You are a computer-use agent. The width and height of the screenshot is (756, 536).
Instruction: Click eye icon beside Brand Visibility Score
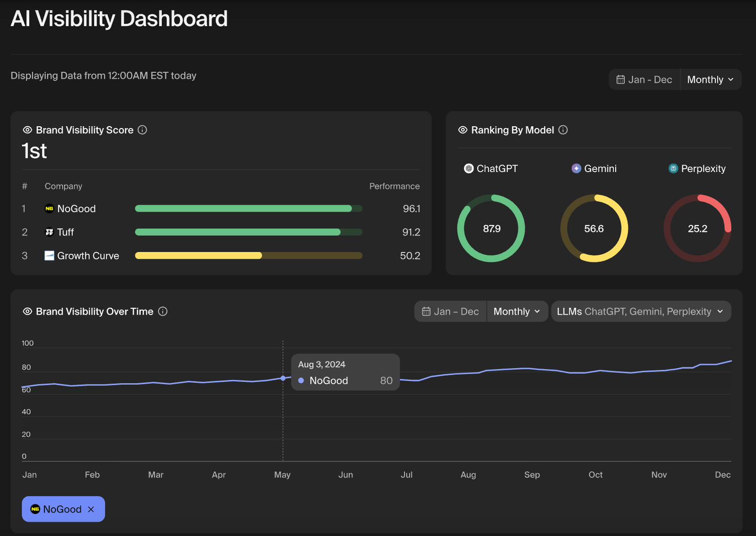coord(27,130)
